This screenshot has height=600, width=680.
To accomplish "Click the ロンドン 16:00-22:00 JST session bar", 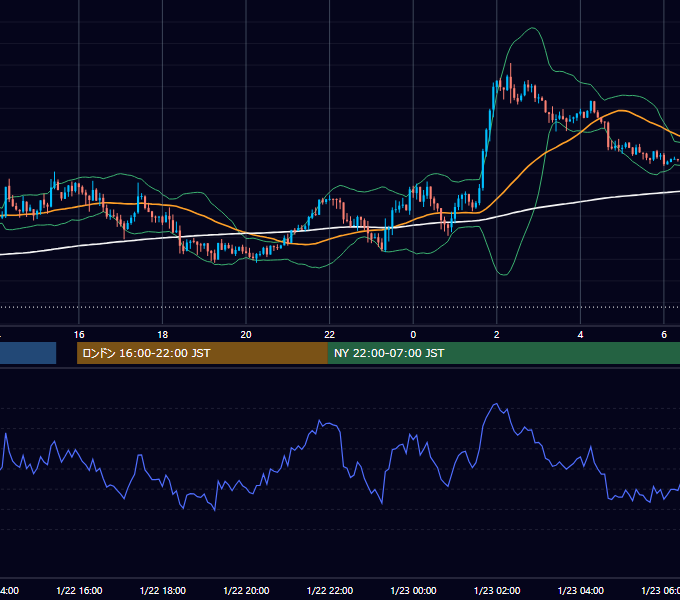I will coord(202,353).
